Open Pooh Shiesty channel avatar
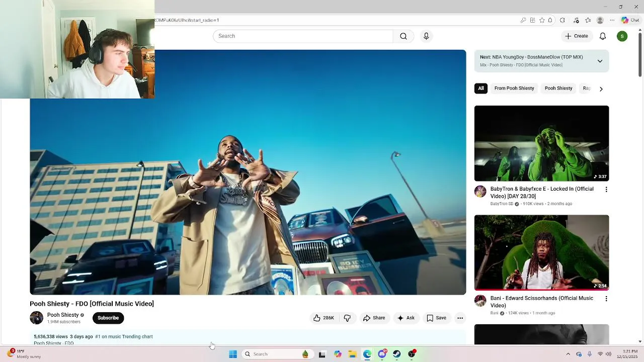This screenshot has width=644, height=362. click(37, 318)
